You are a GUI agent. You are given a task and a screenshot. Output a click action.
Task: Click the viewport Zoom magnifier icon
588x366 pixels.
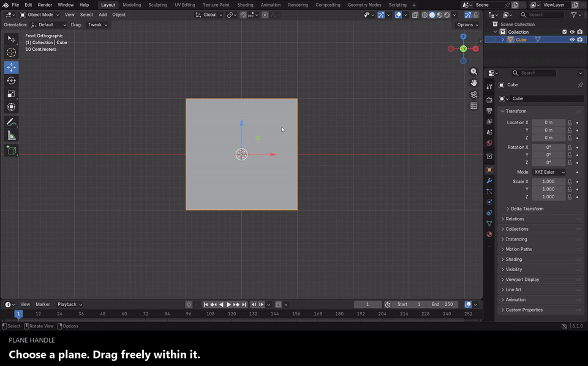[474, 72]
